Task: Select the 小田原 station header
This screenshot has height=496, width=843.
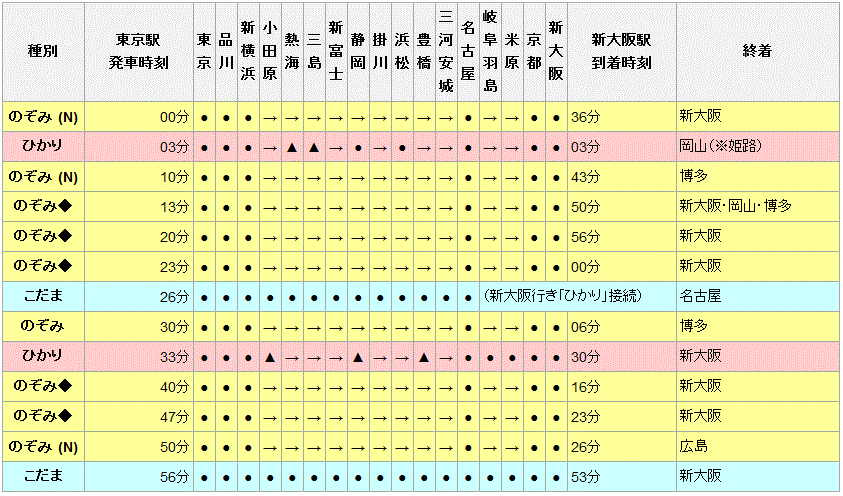Action: tap(270, 52)
